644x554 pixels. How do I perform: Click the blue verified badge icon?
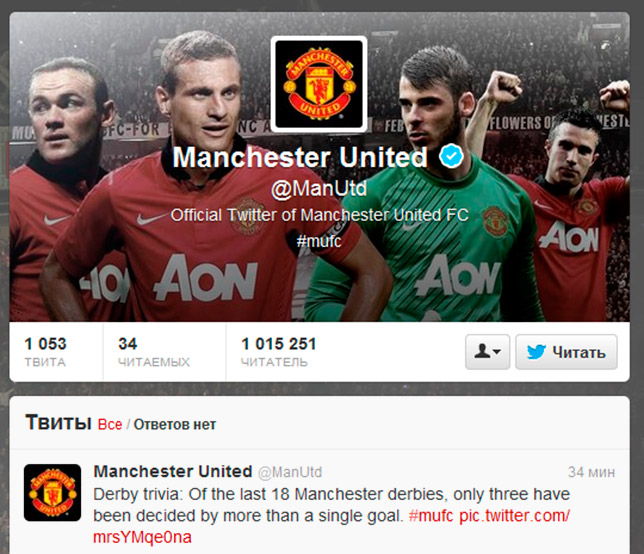[451, 156]
